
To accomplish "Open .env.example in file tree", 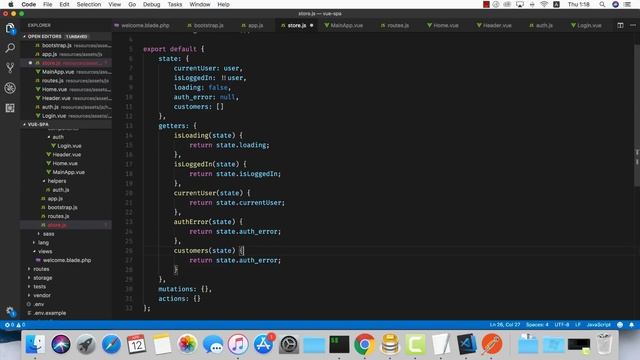I will click(50, 313).
